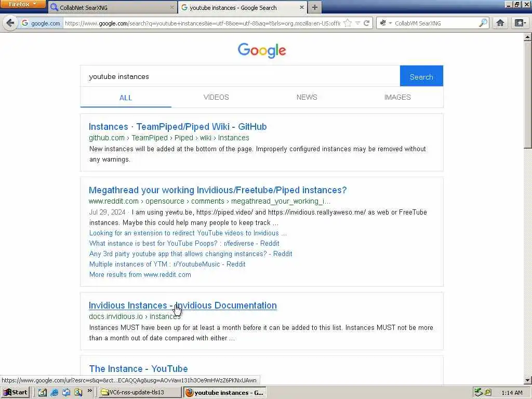Expand the quick launch chevron
The image size is (532, 399).
89,391
